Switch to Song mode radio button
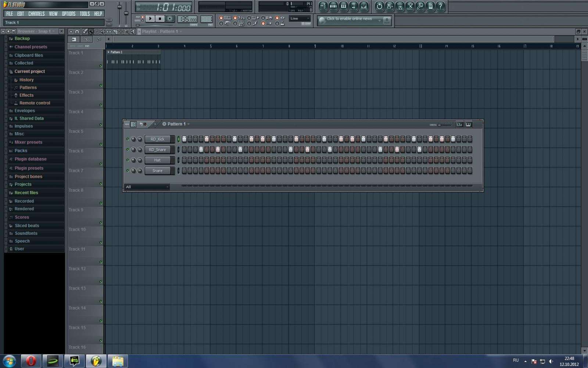 143,21
